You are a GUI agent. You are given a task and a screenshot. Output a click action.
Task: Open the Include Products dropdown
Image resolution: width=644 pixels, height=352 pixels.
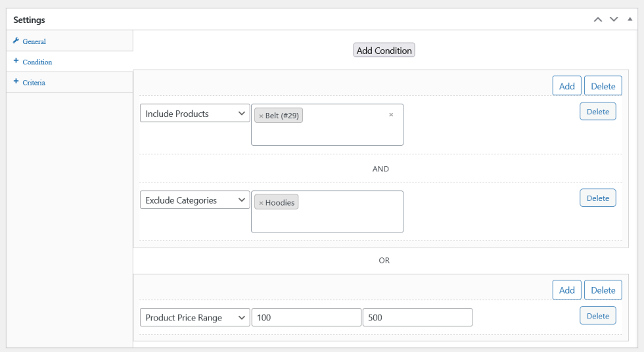(x=195, y=114)
